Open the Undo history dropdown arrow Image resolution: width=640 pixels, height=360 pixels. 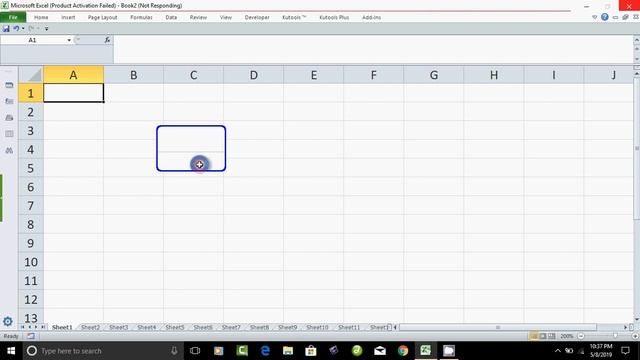[23, 28]
